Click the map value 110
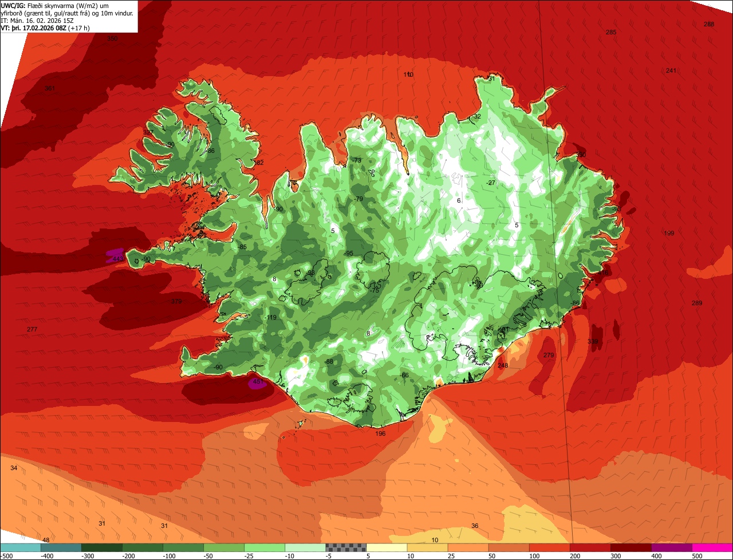This screenshot has height=560, width=733. (x=408, y=74)
